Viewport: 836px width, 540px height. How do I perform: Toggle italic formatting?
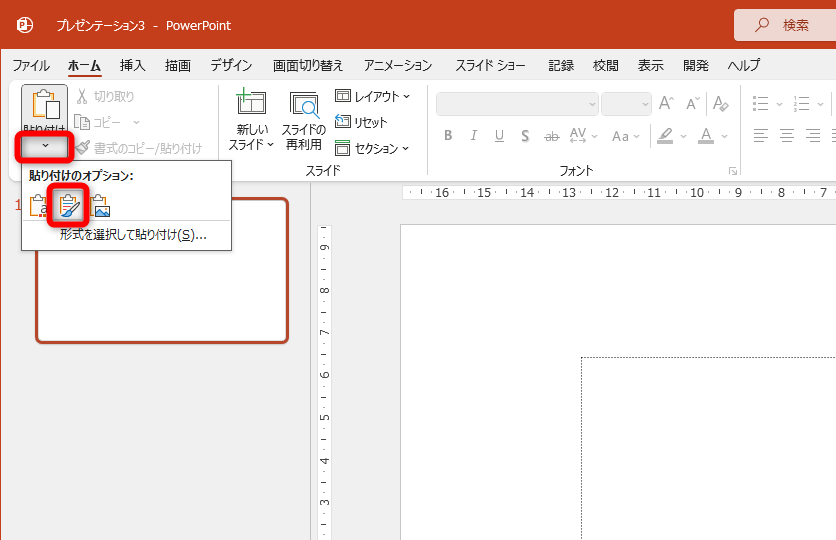coord(473,136)
